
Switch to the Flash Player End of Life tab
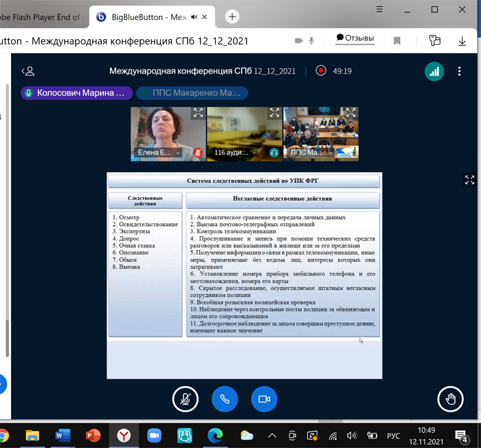pos(40,16)
